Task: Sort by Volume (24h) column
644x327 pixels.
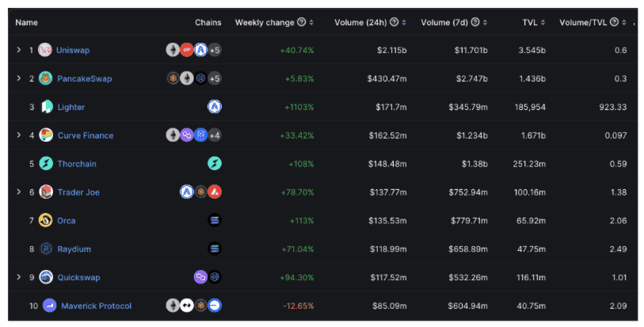Action: click(x=405, y=22)
